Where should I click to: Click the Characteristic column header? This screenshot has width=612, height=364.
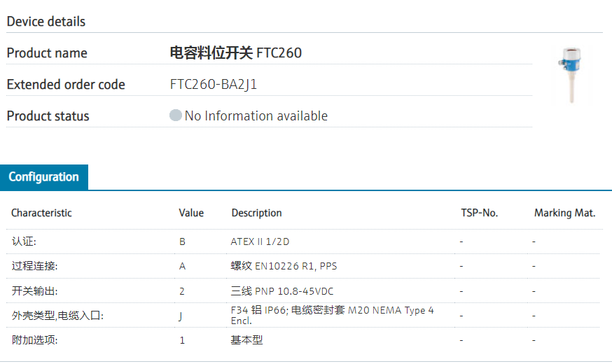(x=41, y=213)
